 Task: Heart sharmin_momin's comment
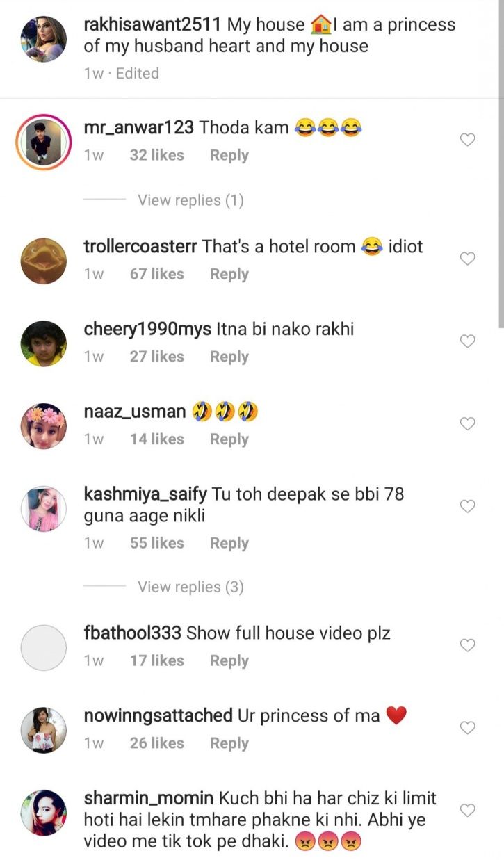tap(468, 810)
